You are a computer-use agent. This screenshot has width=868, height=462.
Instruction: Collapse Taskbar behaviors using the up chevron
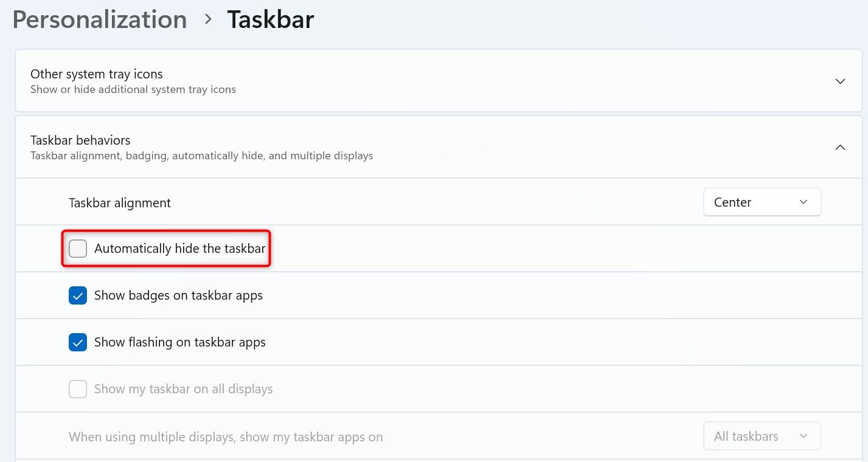840,147
